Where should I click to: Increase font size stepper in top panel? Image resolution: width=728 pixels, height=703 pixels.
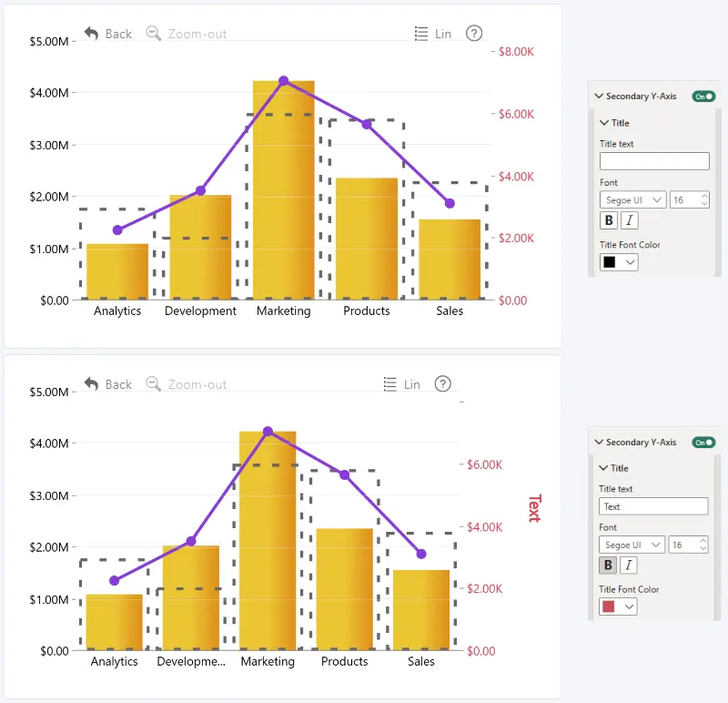704,196
